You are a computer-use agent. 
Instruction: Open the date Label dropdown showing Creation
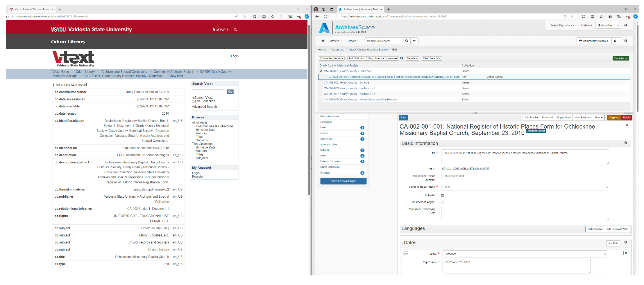(525, 254)
